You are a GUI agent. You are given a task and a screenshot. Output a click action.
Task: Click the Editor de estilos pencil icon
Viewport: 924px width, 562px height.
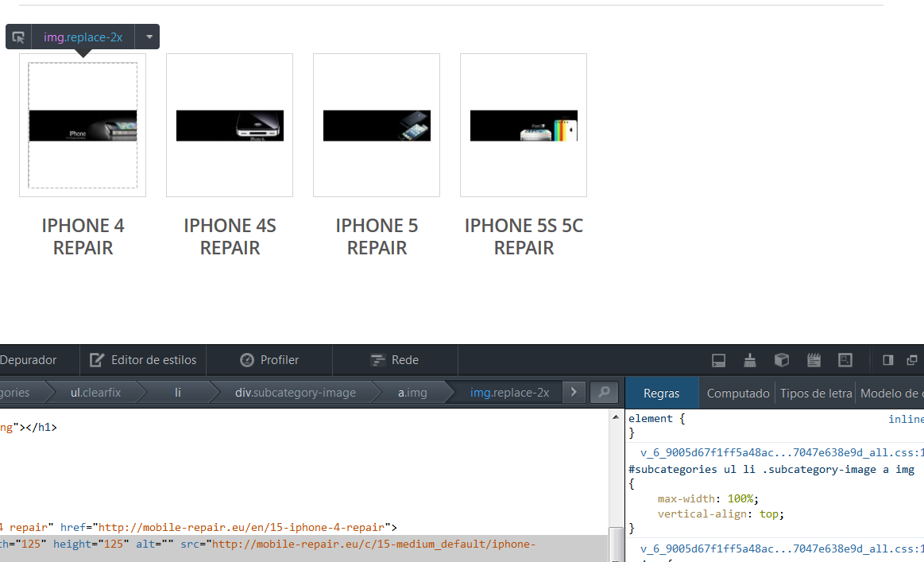point(97,360)
